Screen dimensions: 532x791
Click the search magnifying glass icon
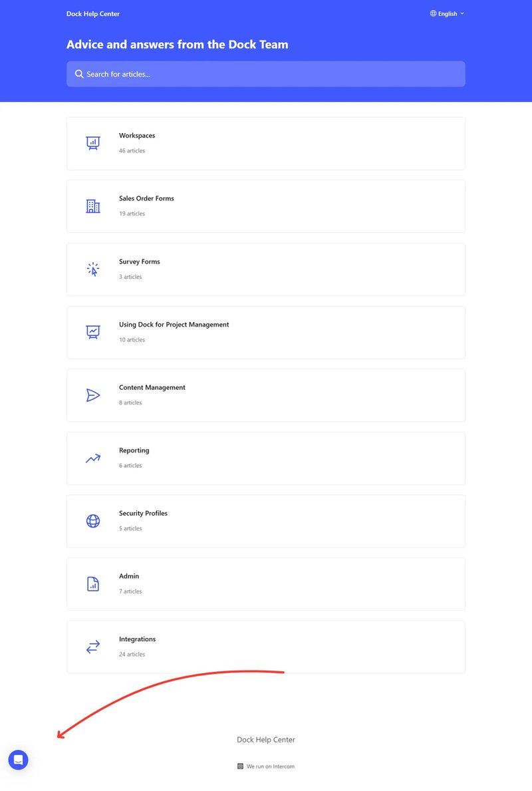[x=80, y=74]
